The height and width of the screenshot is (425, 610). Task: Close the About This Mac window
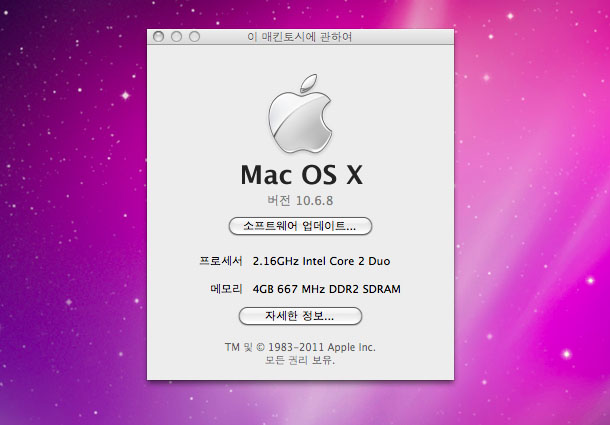(x=159, y=37)
